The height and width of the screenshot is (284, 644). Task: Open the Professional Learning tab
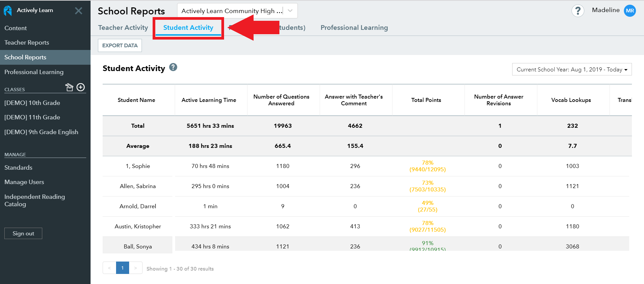[x=354, y=27]
